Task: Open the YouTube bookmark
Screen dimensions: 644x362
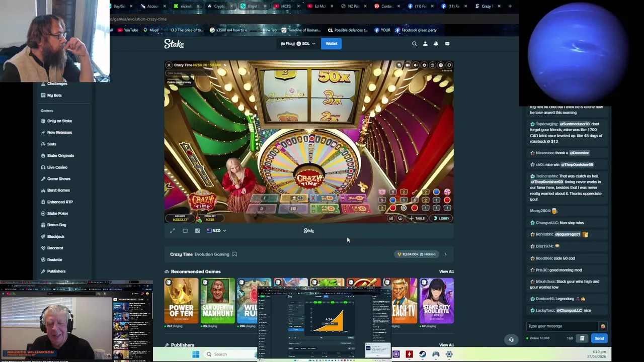Action: (x=128, y=30)
